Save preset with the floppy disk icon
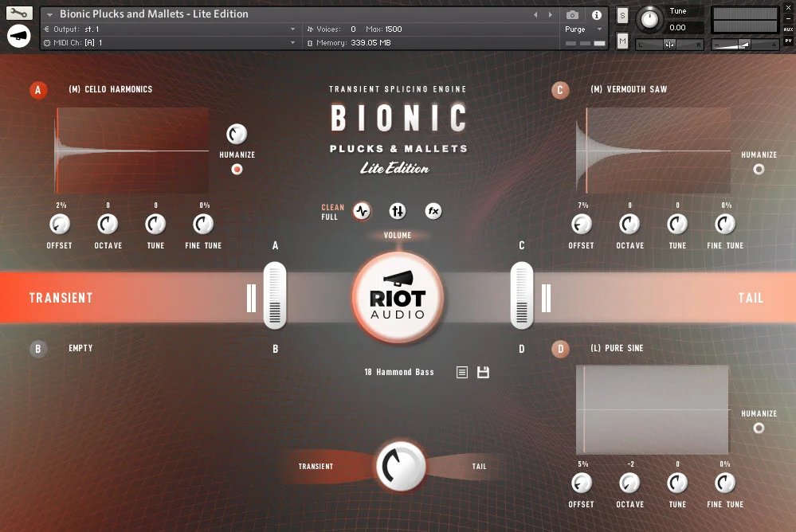This screenshot has height=532, width=796. point(484,373)
